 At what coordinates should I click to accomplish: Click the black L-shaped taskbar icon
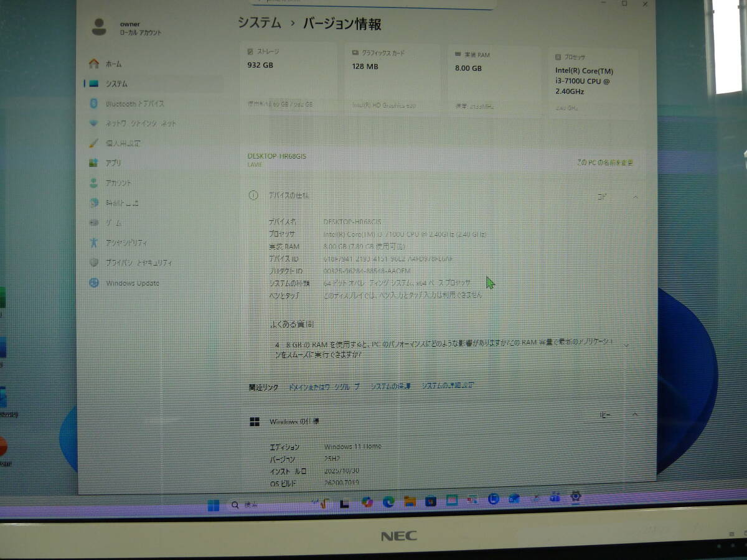[344, 503]
